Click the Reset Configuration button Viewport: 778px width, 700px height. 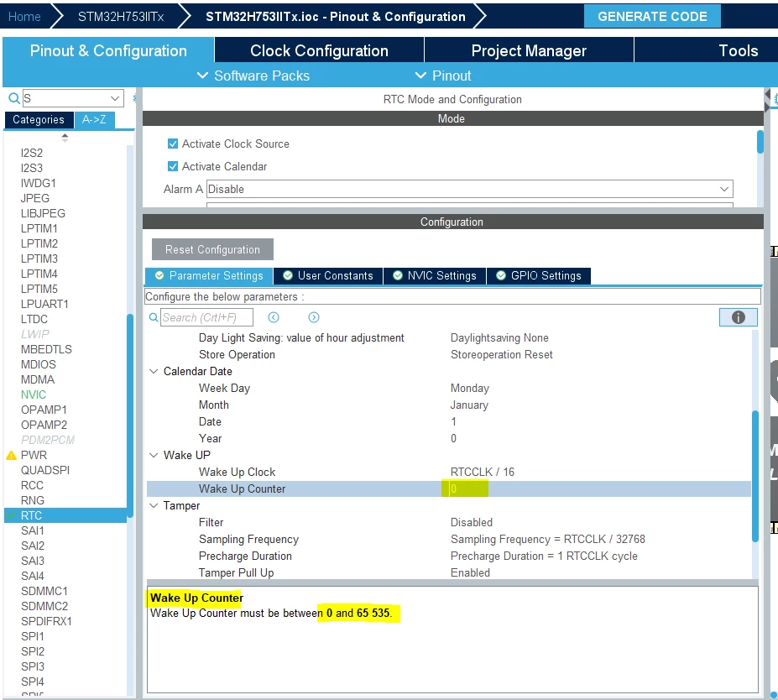point(212,249)
